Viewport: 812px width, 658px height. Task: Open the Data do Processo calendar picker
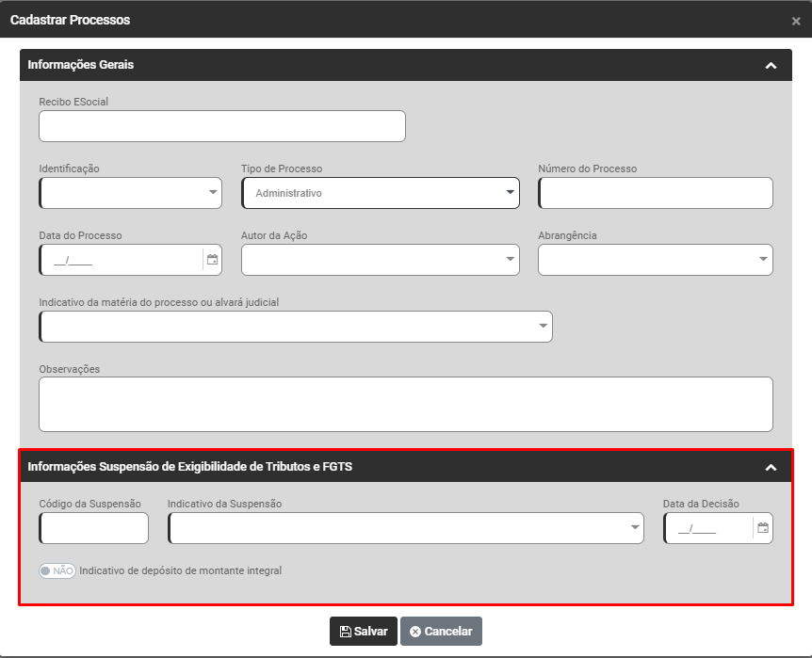(x=212, y=260)
